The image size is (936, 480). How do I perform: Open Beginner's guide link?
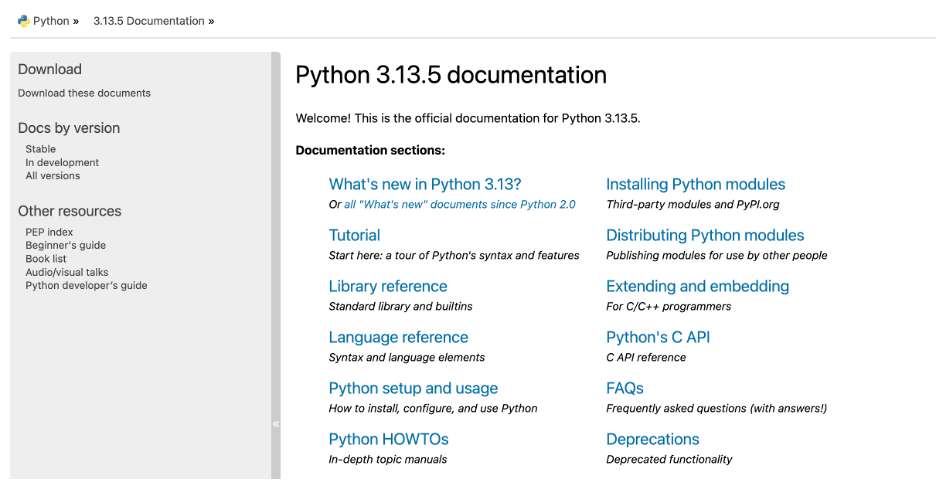pyautogui.click(x=66, y=245)
